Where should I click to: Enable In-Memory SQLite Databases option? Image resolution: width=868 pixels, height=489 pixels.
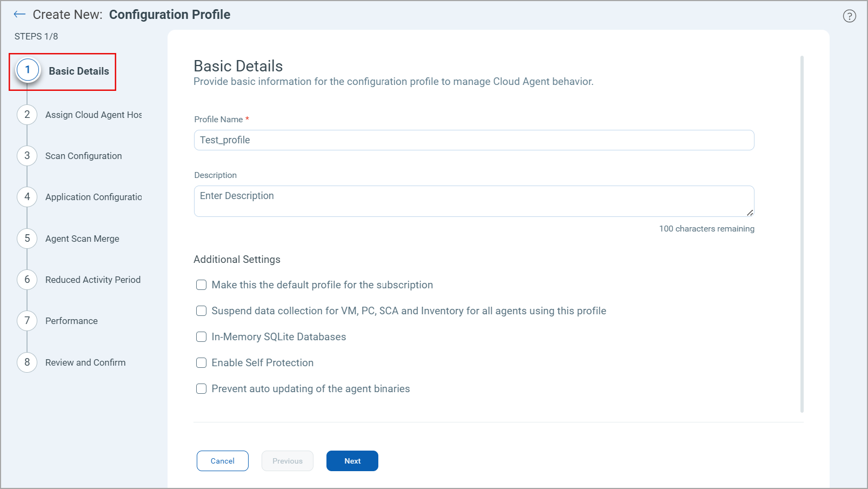(201, 336)
